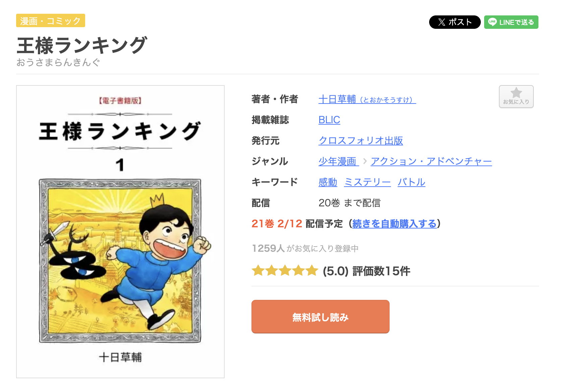Click the 評価数15件 review count
This screenshot has height=392, width=576.
(381, 271)
